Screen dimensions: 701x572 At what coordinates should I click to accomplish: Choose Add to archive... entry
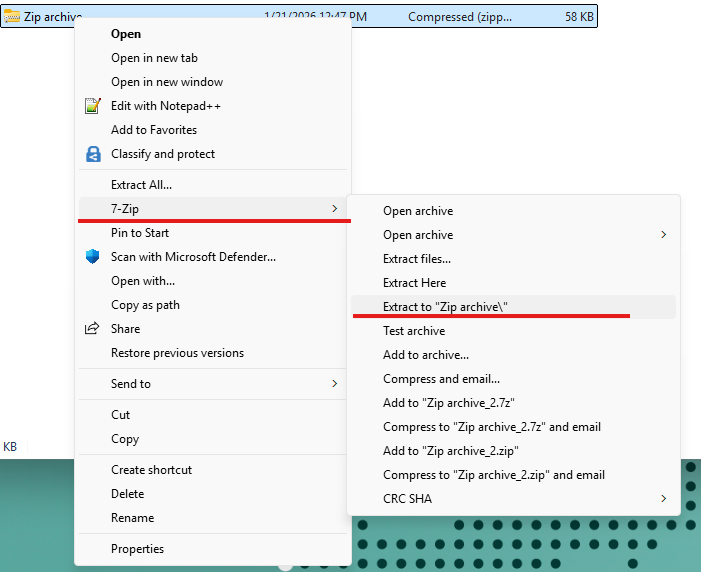click(x=425, y=355)
